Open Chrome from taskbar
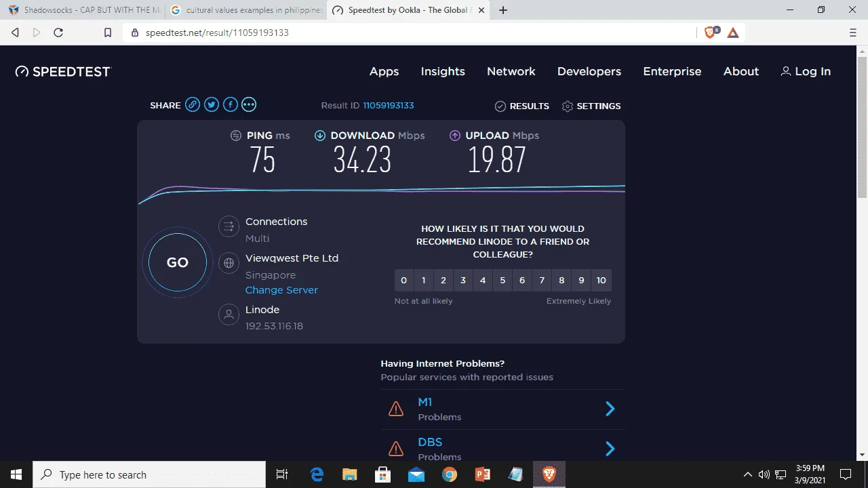The width and height of the screenshot is (868, 488). [449, 474]
